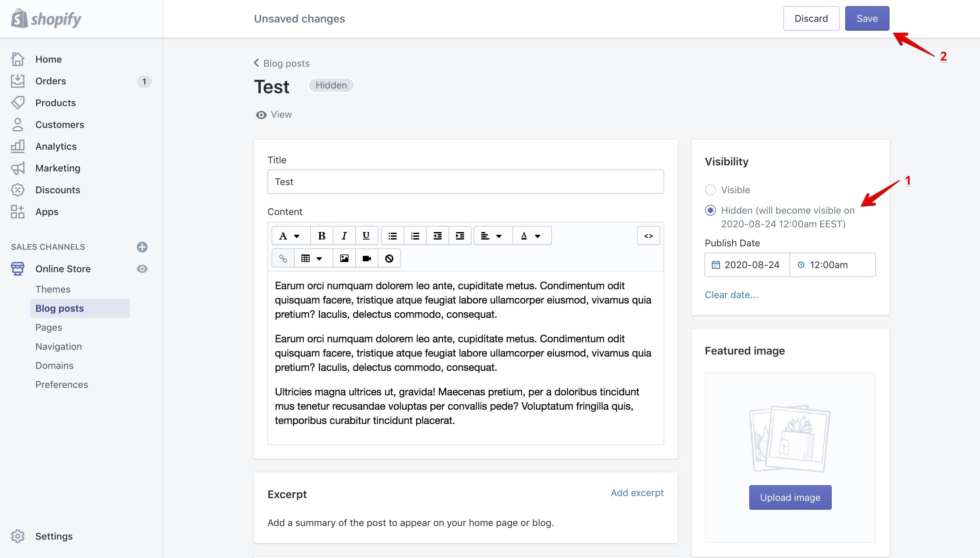Click the Hidden status badge
The width and height of the screenshot is (980, 558).
point(331,85)
